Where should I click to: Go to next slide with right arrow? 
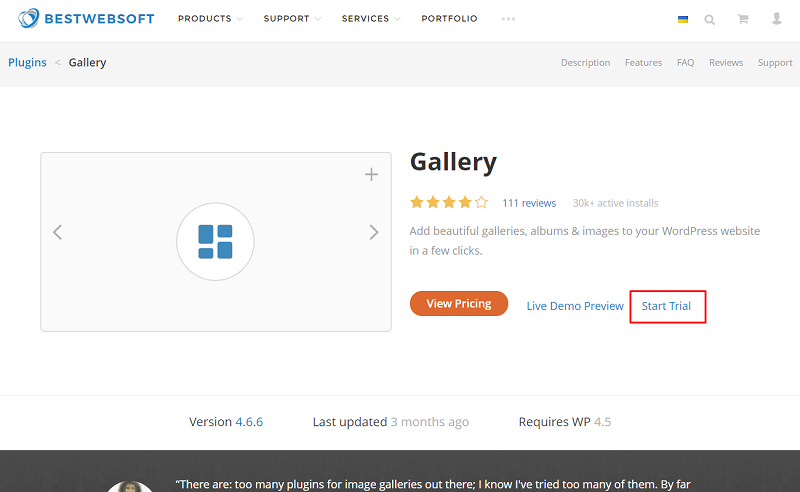[x=374, y=232]
